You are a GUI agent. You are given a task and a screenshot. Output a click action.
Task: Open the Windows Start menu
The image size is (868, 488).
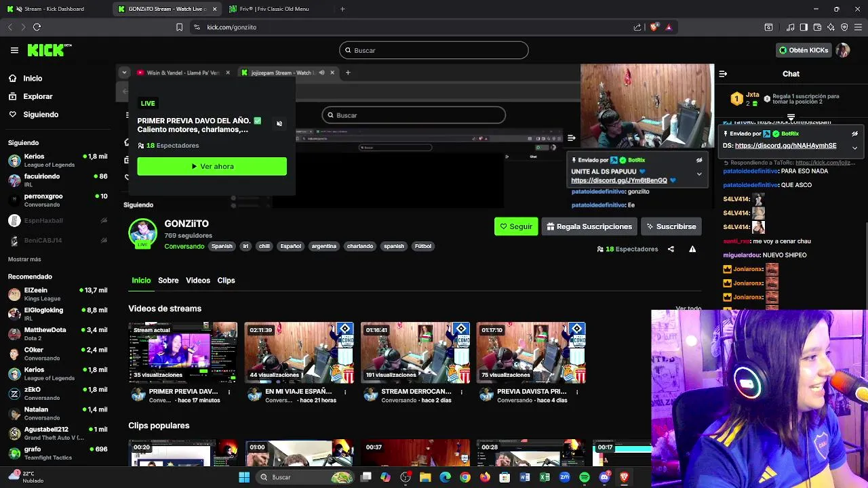click(244, 477)
